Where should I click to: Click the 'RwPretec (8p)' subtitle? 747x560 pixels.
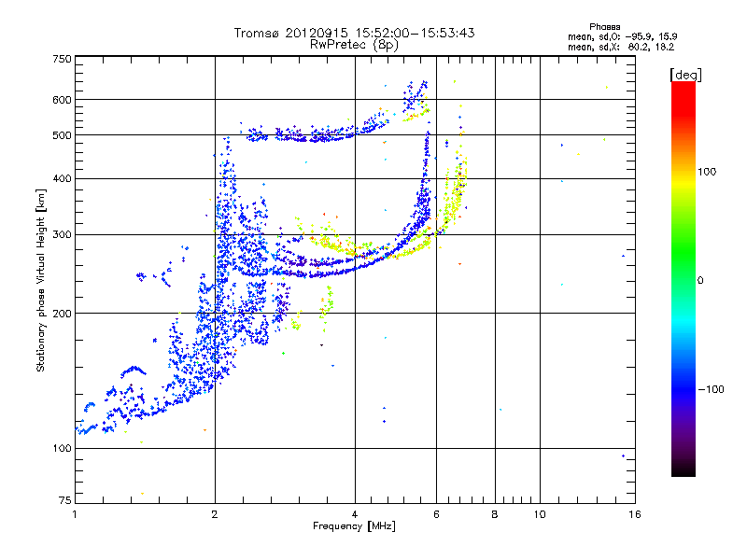[354, 45]
